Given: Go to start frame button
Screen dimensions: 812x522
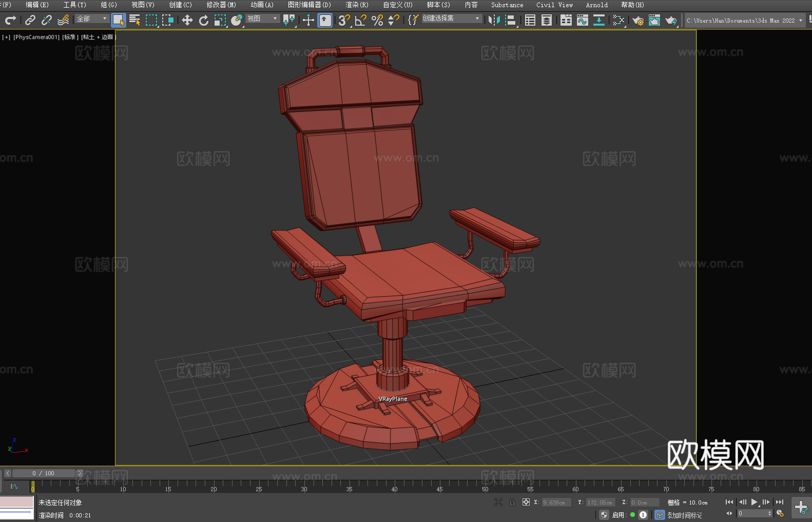Looking at the screenshot, I should 729,502.
